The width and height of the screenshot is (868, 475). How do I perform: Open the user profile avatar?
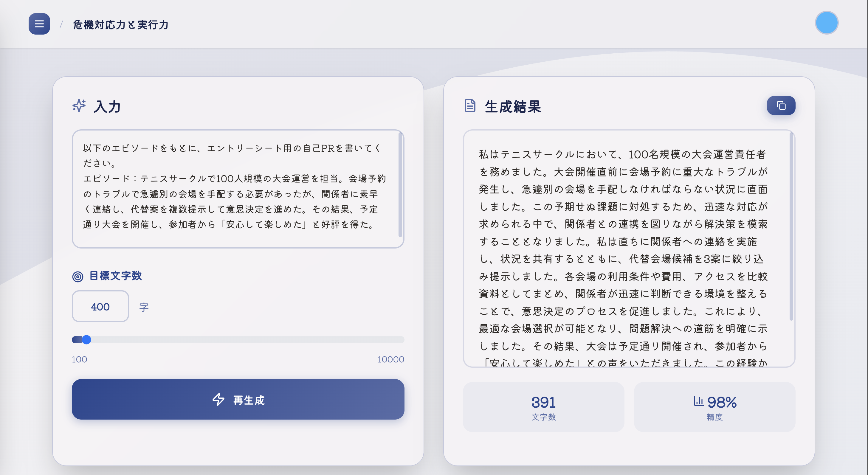(826, 23)
